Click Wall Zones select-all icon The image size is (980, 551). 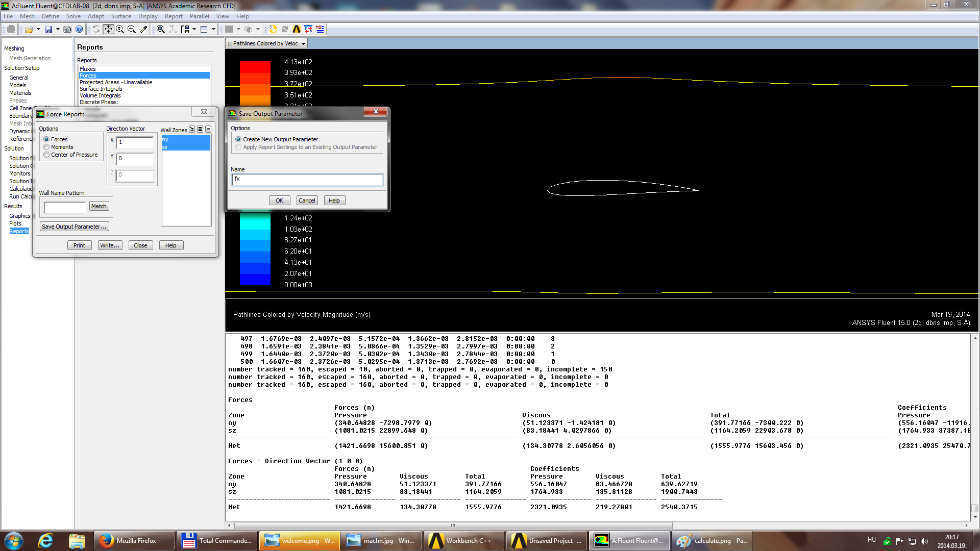coord(200,130)
